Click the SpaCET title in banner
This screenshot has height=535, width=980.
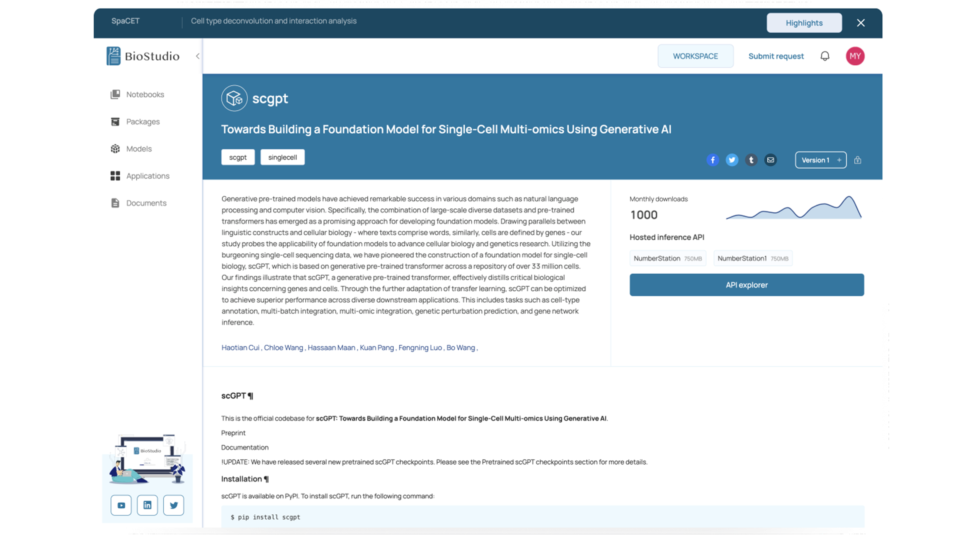125,21
